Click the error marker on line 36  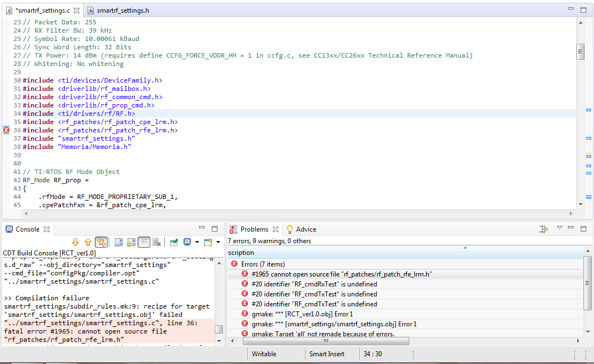[6, 130]
